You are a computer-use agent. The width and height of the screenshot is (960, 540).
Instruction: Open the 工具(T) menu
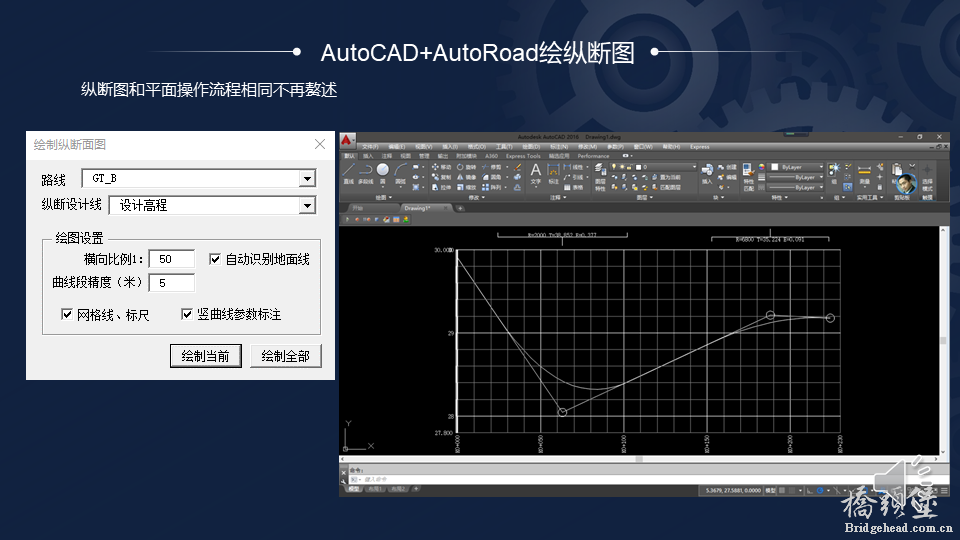click(x=504, y=147)
